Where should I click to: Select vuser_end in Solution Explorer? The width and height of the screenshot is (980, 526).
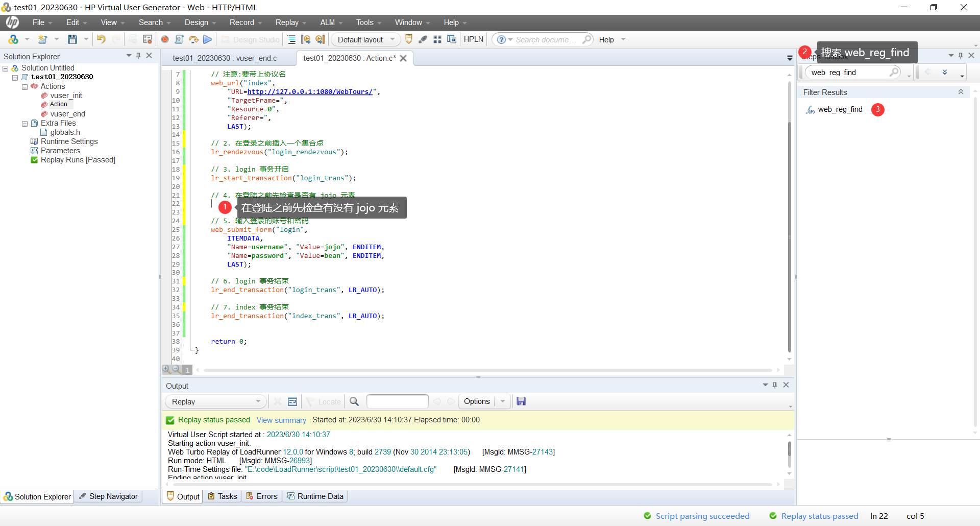(x=67, y=114)
